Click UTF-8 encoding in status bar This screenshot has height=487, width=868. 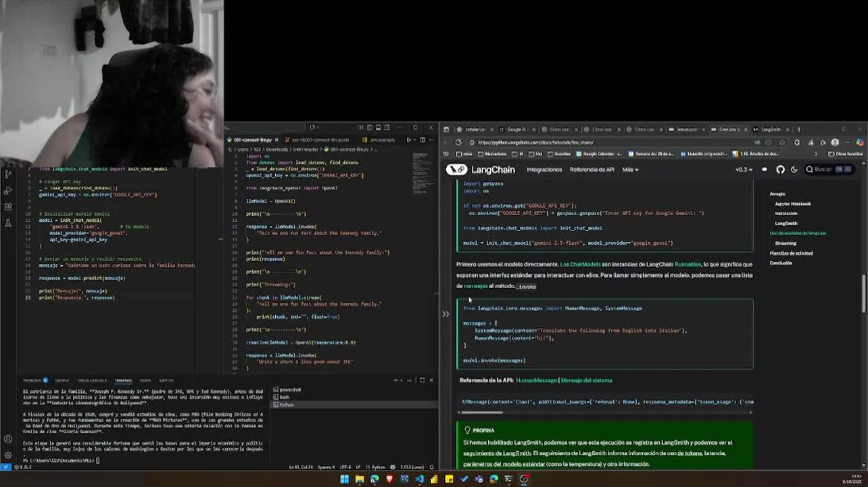click(345, 467)
